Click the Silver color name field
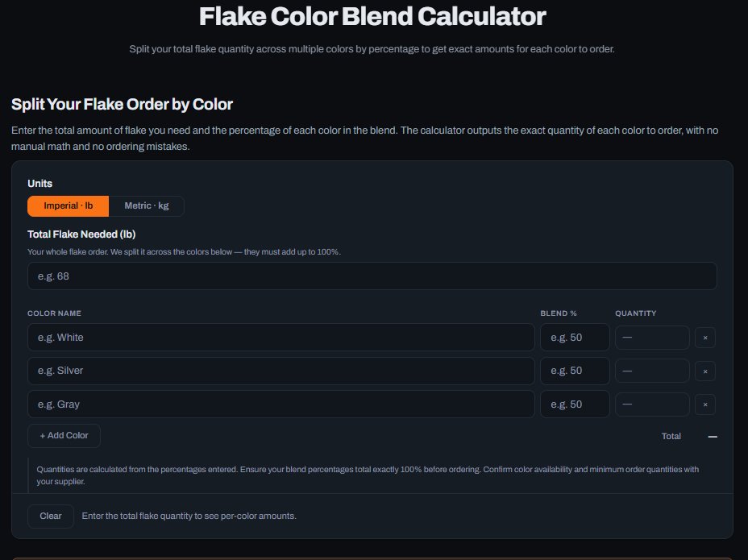 (281, 371)
